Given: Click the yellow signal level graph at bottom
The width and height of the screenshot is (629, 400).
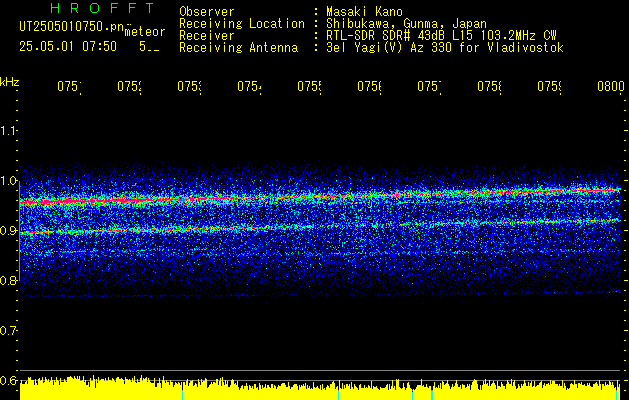Looking at the screenshot, I should [x=320, y=388].
